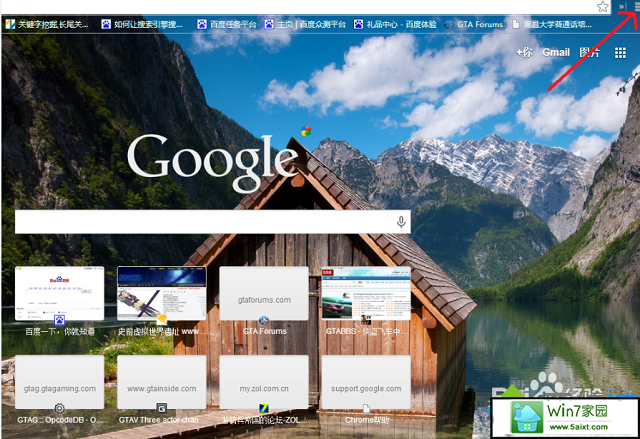The width and height of the screenshot is (640, 439).
Task: Click the G favicon under gtainside tile
Action: click(162, 408)
